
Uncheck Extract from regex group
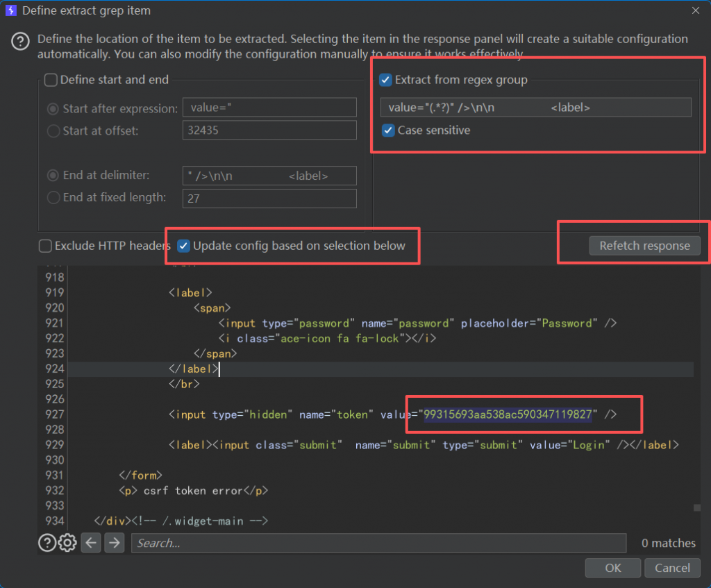pyautogui.click(x=385, y=80)
